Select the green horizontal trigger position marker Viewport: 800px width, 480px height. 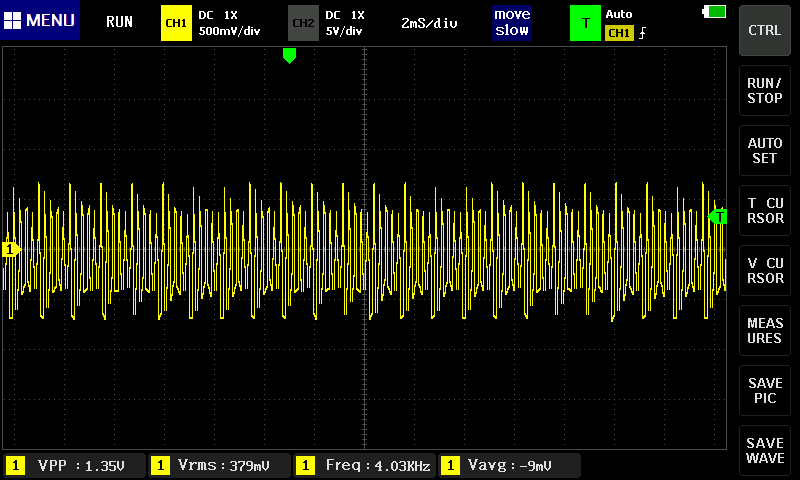click(289, 56)
